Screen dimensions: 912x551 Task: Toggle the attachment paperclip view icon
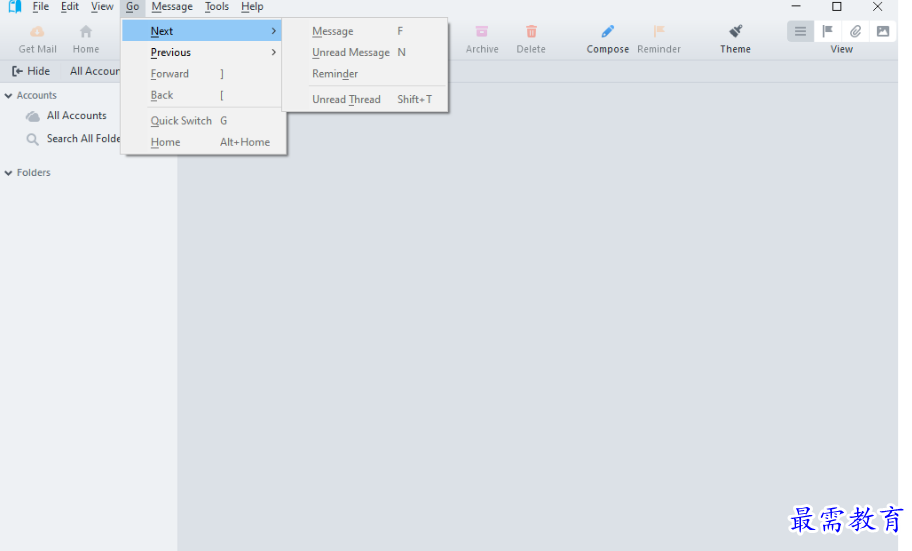pyautogui.click(x=855, y=31)
